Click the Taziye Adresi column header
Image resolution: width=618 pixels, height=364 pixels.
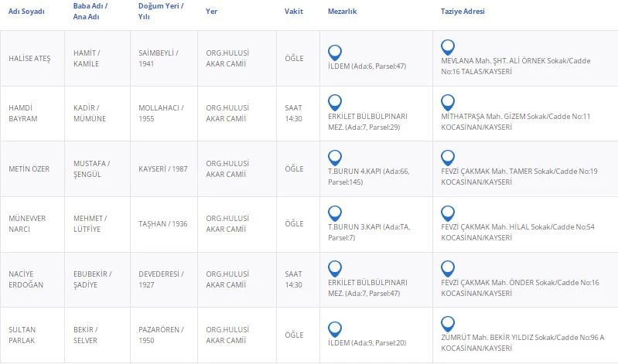pyautogui.click(x=463, y=12)
